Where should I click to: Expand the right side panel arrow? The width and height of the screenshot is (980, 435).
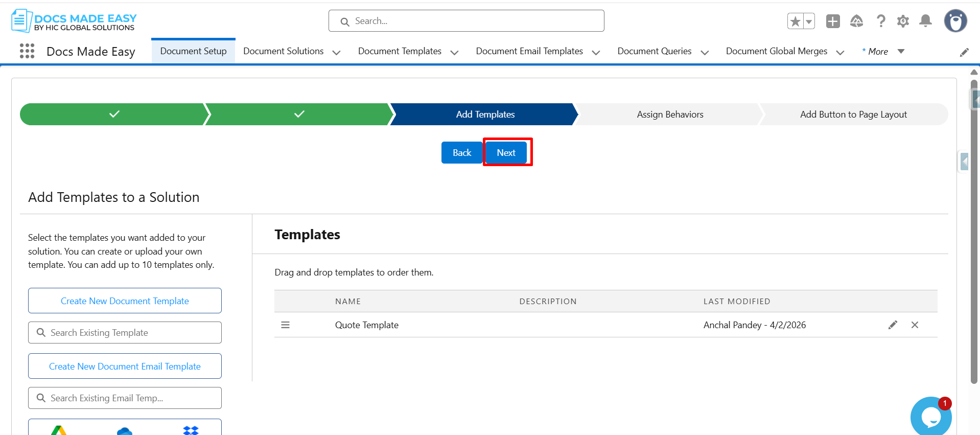coord(964,162)
